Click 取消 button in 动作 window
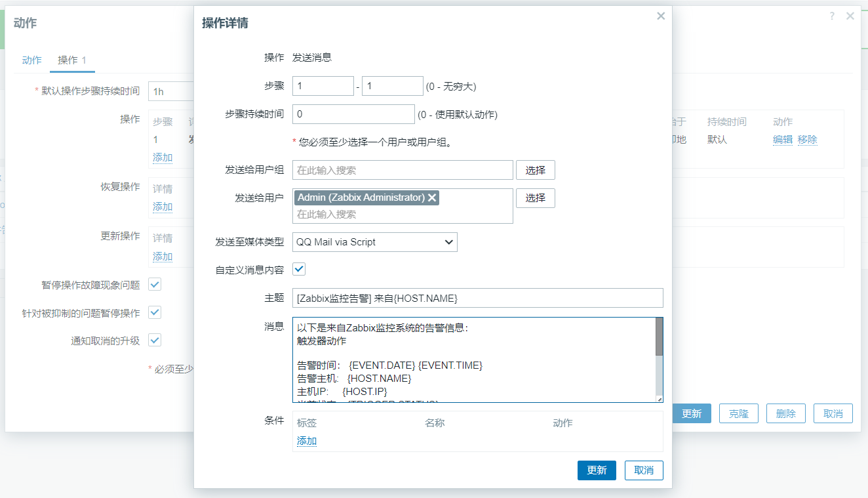The image size is (868, 498). (833, 413)
